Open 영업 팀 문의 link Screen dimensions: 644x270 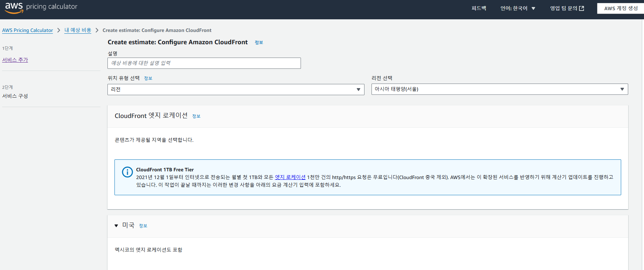pyautogui.click(x=567, y=8)
